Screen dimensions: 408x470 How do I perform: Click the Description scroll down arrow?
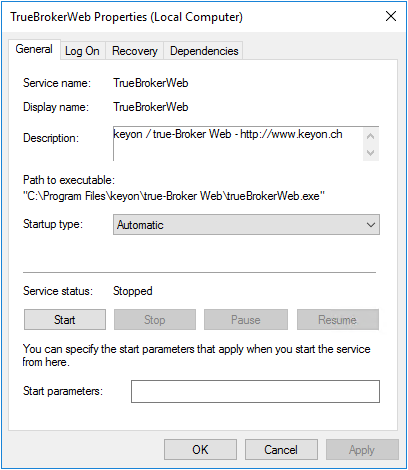coord(371,153)
